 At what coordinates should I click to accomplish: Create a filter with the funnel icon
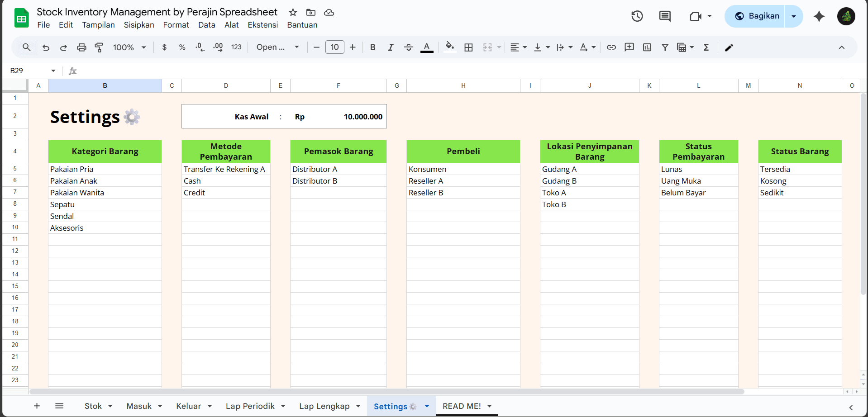[x=665, y=47]
